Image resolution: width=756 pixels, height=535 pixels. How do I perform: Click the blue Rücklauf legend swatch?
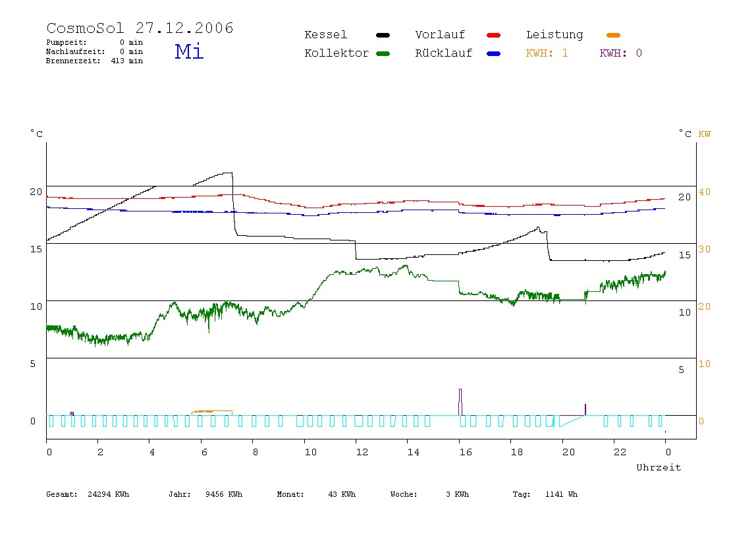[494, 53]
